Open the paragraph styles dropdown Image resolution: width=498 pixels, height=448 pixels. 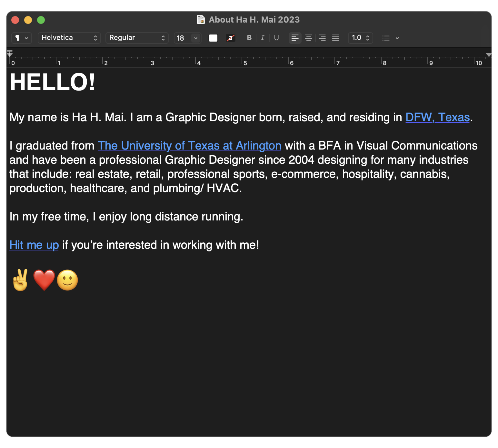coord(22,38)
